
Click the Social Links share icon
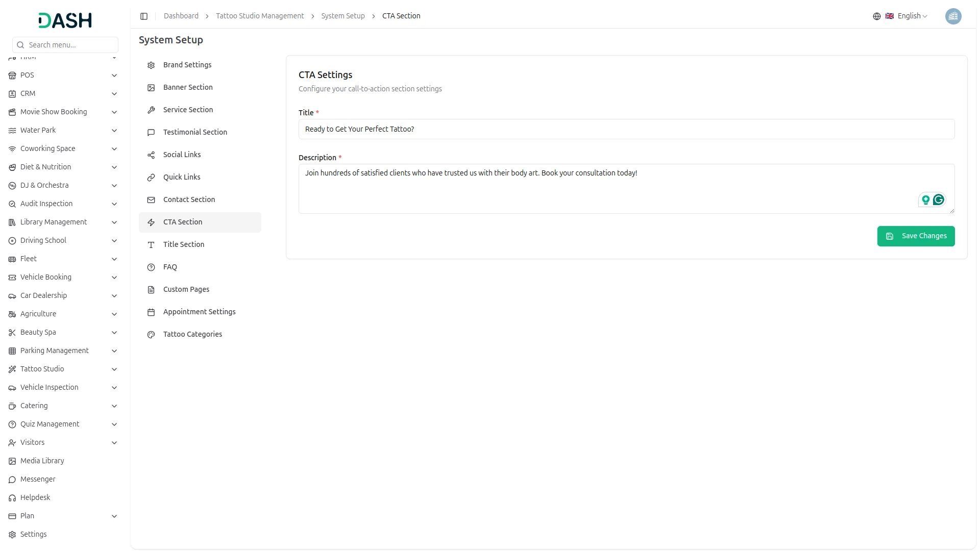coord(151,155)
